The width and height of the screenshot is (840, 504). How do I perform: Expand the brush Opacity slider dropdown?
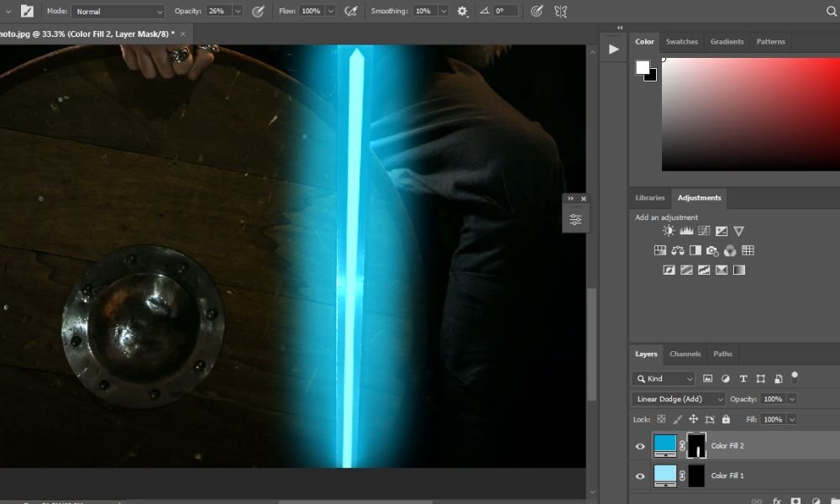coord(238,11)
